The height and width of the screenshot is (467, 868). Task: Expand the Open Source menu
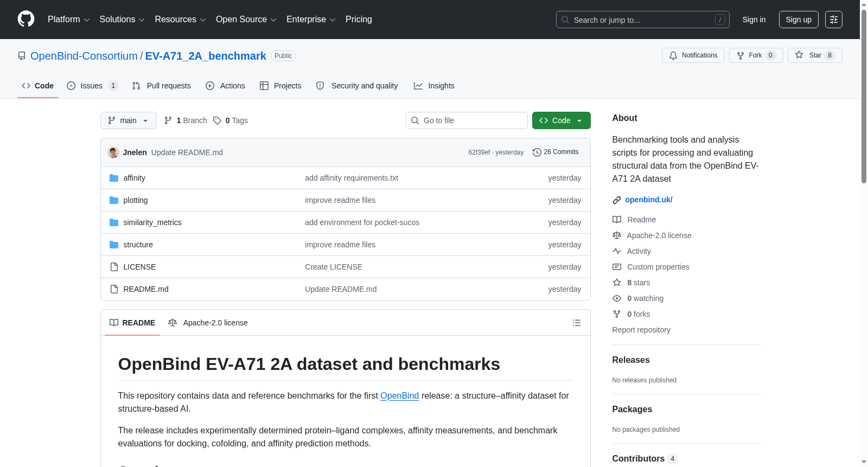click(x=246, y=20)
